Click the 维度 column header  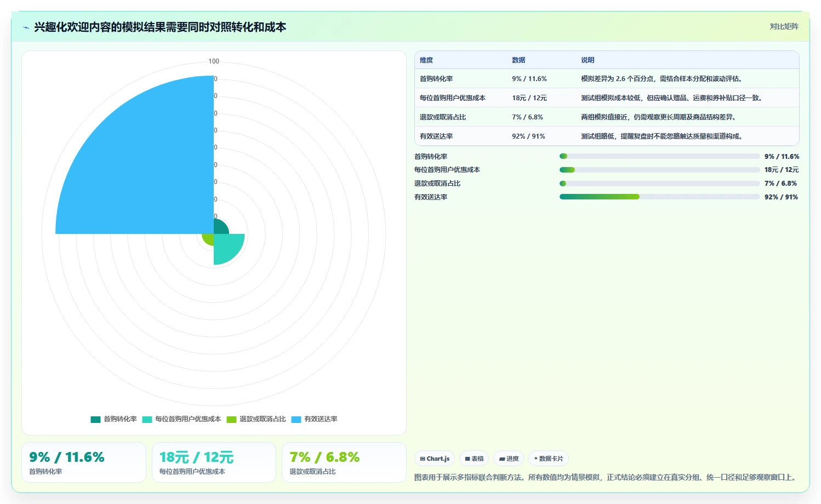[426, 60]
